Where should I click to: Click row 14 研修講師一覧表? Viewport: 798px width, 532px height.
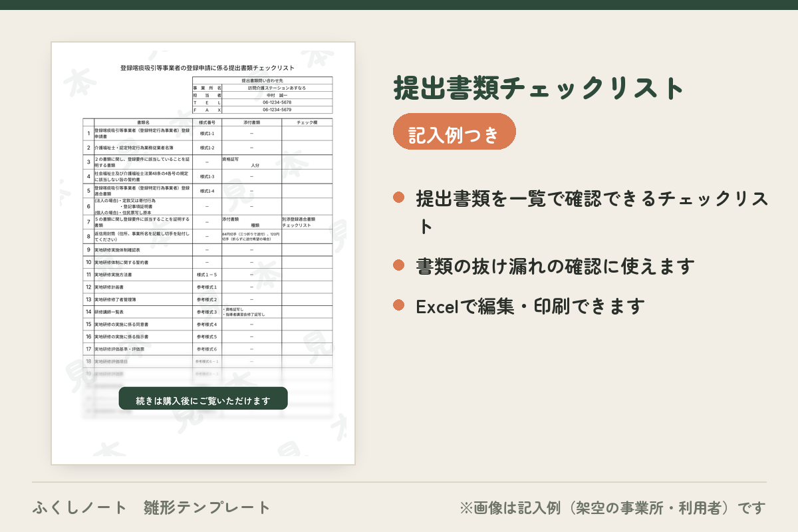point(143,312)
